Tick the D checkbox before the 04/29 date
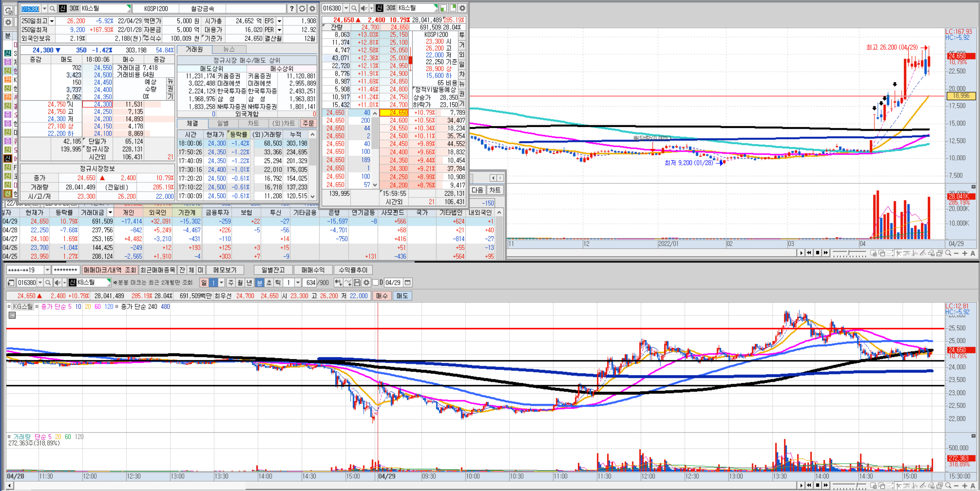The width and height of the screenshot is (980, 491). (376, 283)
